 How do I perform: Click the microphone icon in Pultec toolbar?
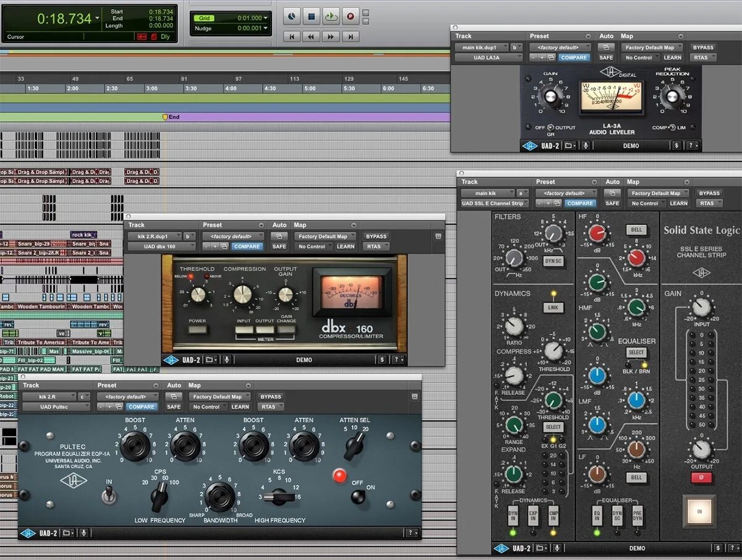[x=83, y=532]
